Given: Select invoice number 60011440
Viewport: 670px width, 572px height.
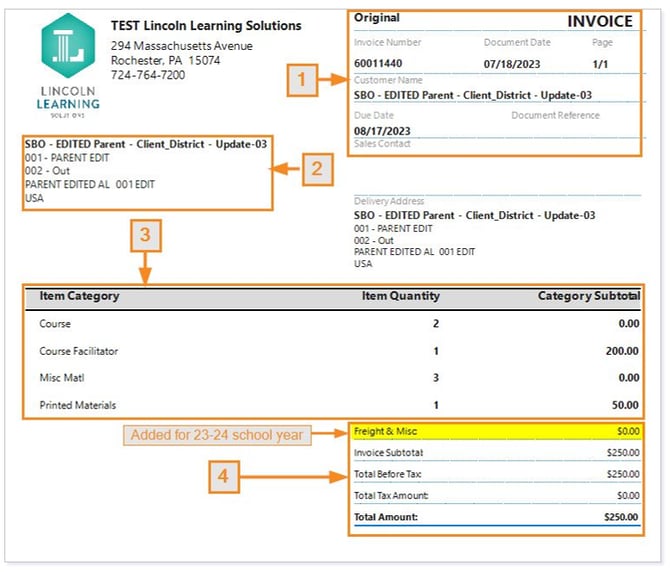Looking at the screenshot, I should point(378,64).
